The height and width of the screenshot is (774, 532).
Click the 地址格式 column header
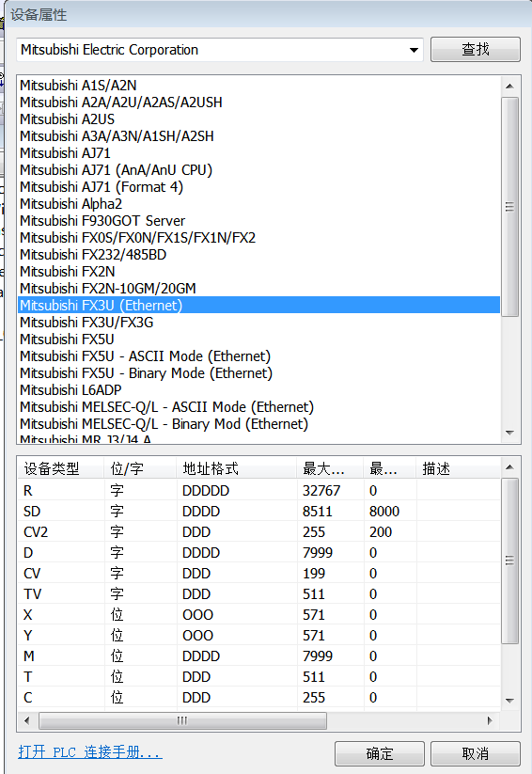click(x=237, y=468)
